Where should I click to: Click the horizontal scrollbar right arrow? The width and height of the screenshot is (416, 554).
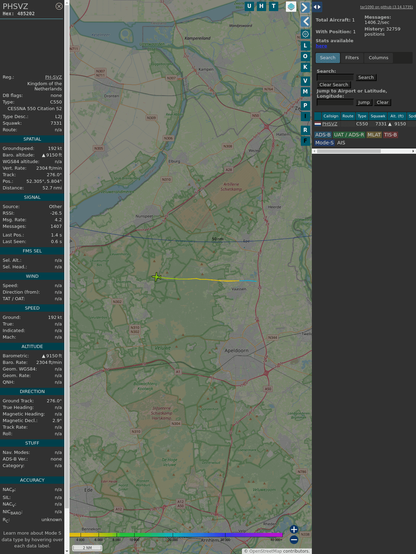[413, 151]
